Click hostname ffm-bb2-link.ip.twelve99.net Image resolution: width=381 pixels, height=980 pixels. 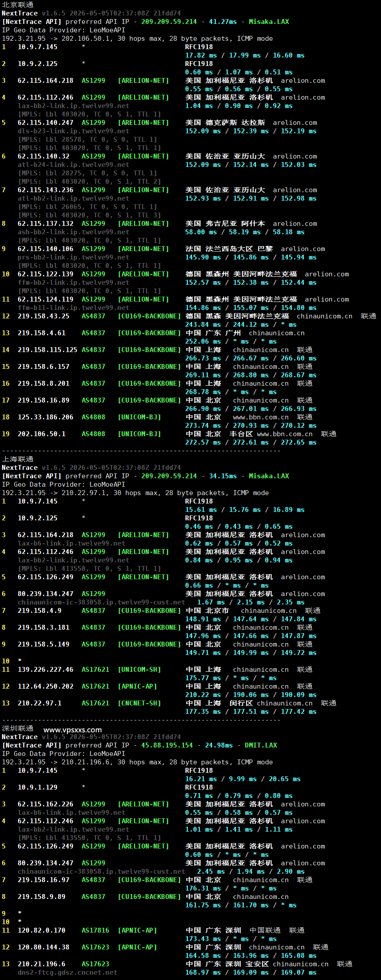(x=74, y=282)
